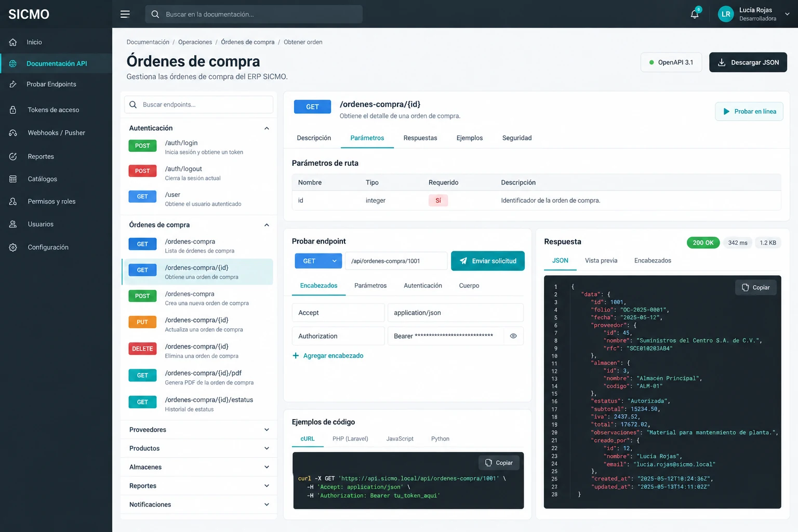Open the Operaciones breadcrumb link

(x=195, y=42)
